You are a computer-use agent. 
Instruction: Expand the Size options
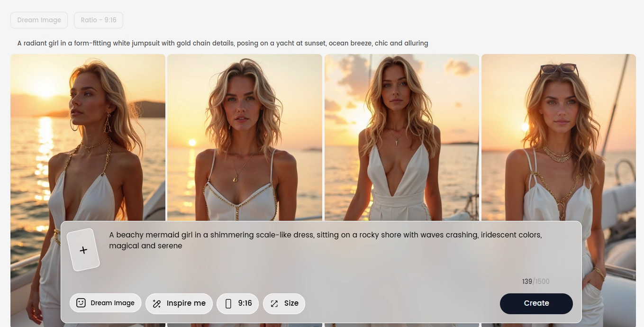tap(284, 303)
